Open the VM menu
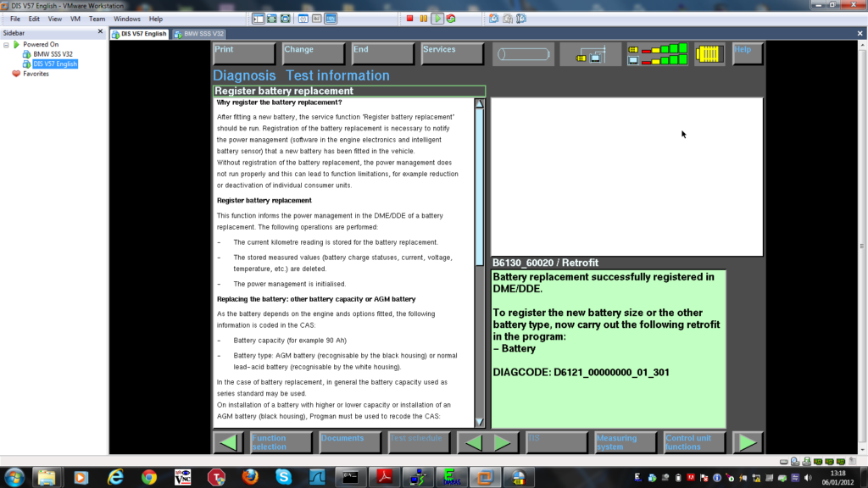 click(75, 19)
